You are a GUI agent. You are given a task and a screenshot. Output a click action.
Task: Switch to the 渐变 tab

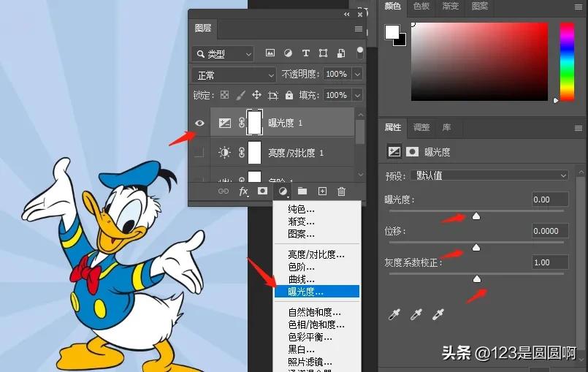450,7
